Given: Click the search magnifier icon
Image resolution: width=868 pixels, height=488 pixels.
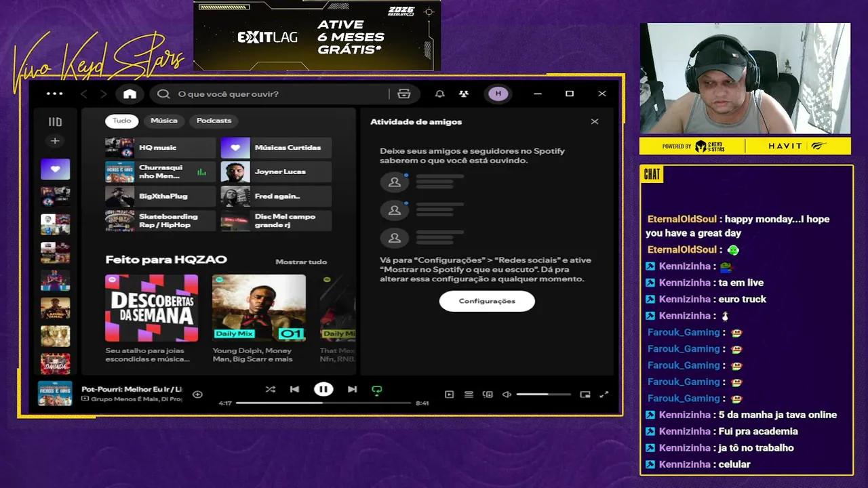Looking at the screenshot, I should click(163, 94).
